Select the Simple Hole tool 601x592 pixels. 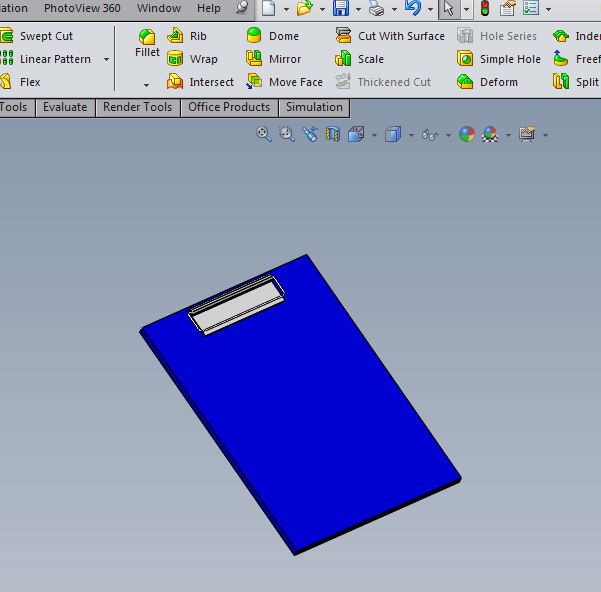point(499,59)
